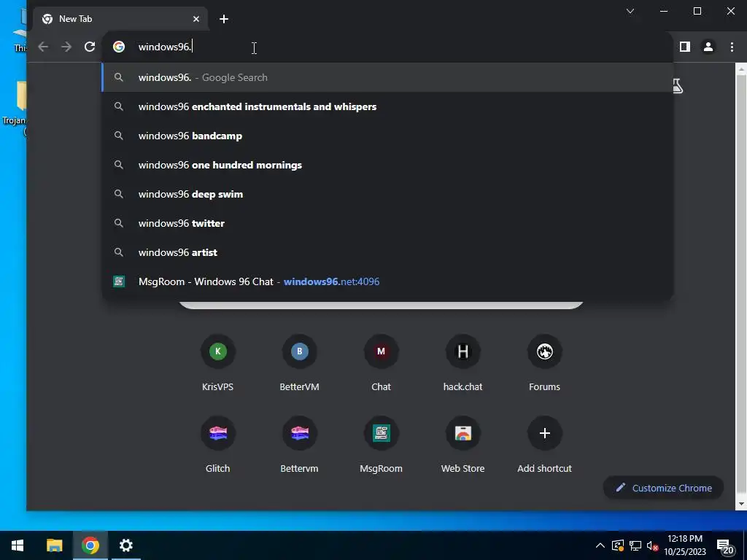
Task: Open a new tab with plus button
Action: (x=224, y=19)
